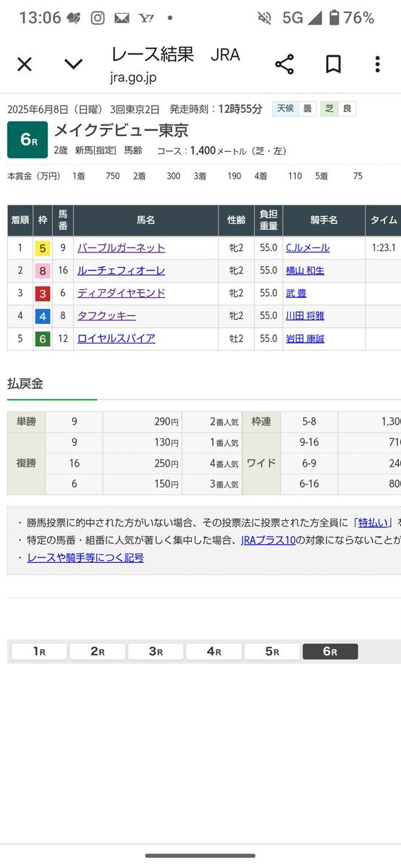Select the 3R race tab
Image resolution: width=401 pixels, height=868 pixels.
click(156, 651)
